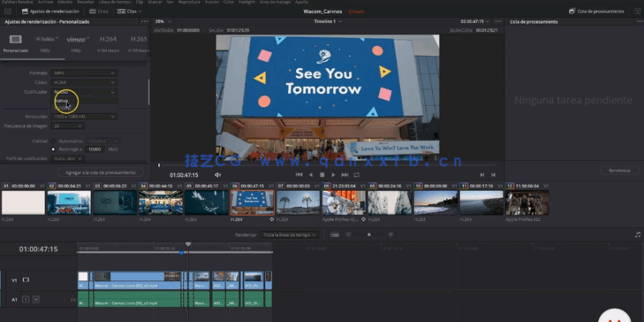
Task: Click the zoom out minus icon
Action: (x=348, y=234)
